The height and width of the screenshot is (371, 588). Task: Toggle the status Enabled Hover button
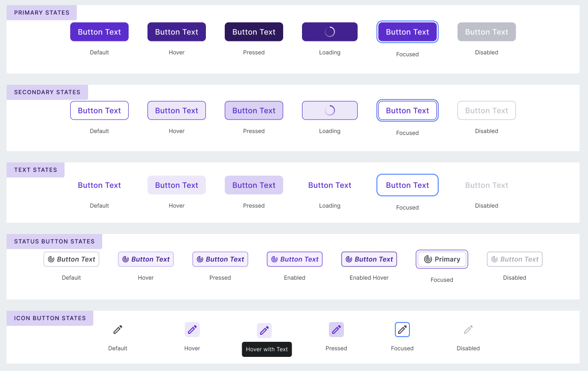pyautogui.click(x=369, y=259)
